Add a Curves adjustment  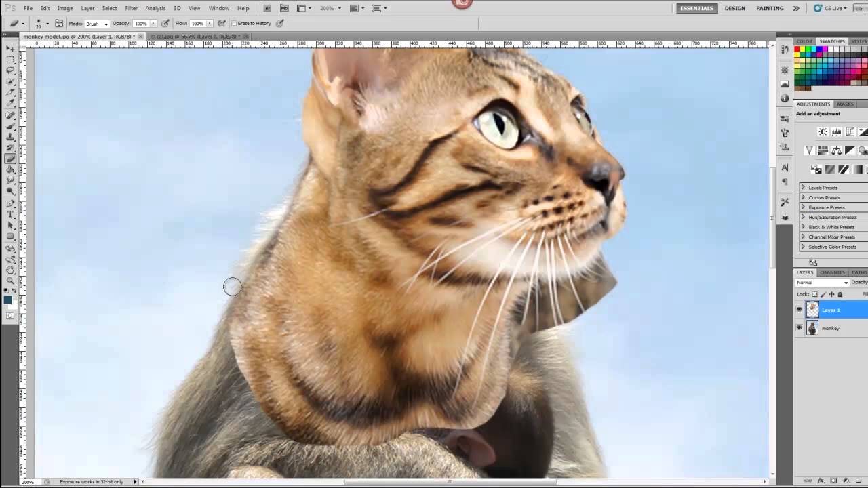tap(850, 132)
